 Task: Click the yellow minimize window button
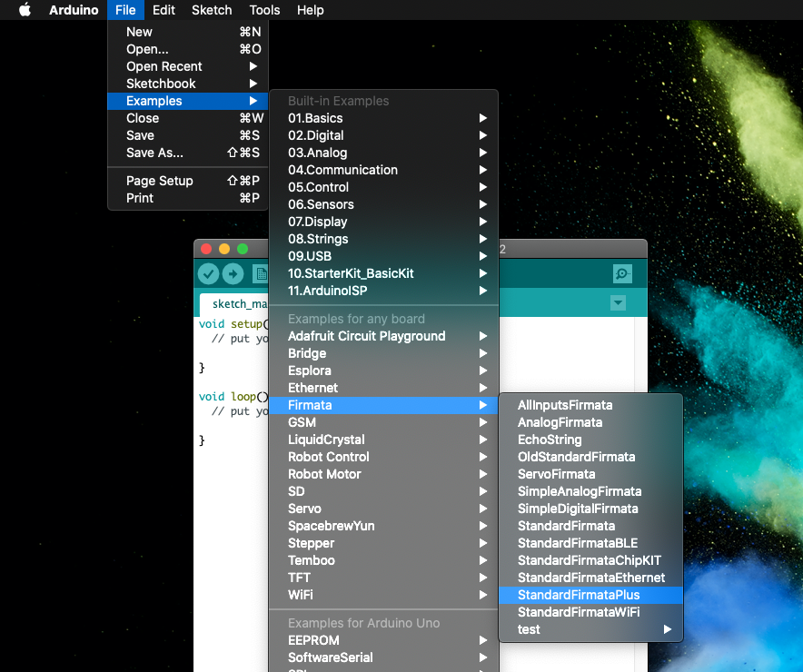224,249
